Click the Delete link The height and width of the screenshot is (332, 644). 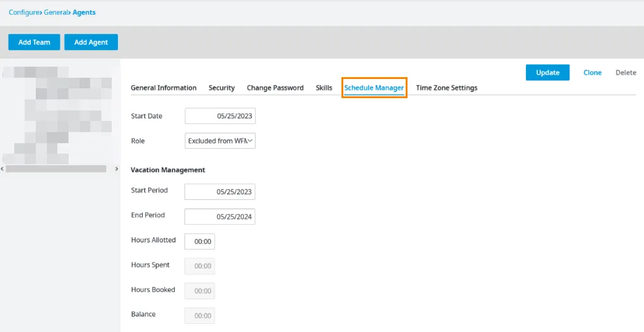pos(625,73)
